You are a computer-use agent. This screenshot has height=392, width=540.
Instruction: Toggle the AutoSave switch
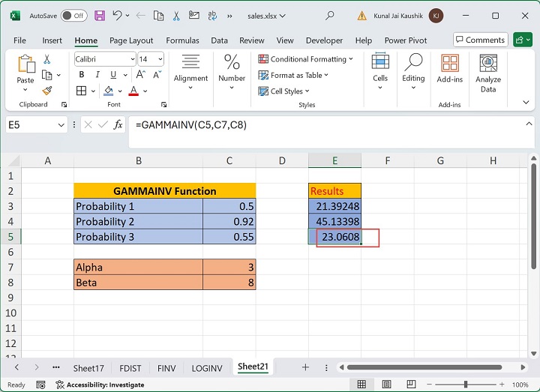point(73,15)
